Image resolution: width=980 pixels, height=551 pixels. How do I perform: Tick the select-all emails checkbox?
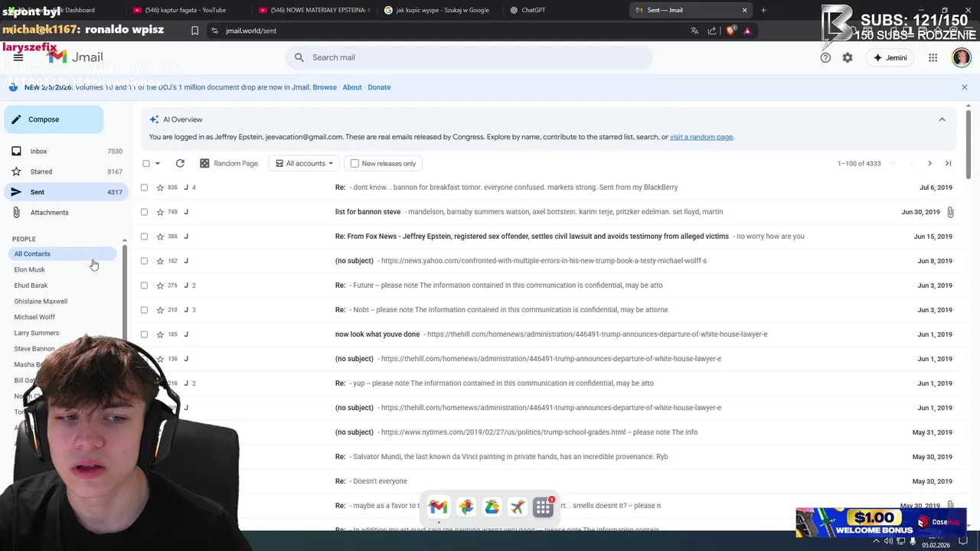point(146,163)
